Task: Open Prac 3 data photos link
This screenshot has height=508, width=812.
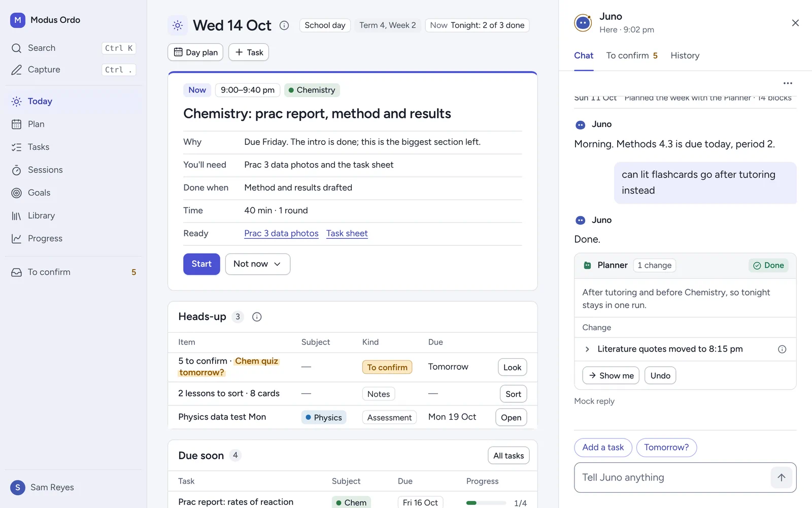Action: pos(281,234)
